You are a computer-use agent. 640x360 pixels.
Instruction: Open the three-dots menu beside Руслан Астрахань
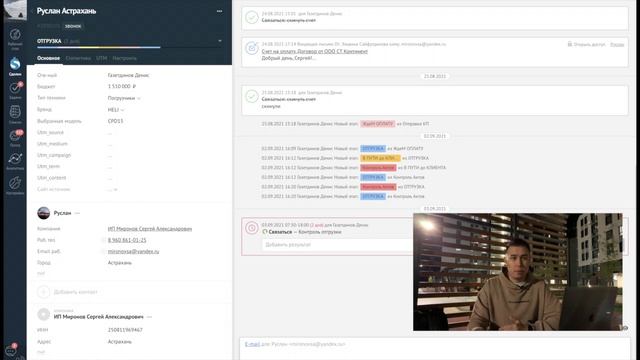(x=220, y=11)
